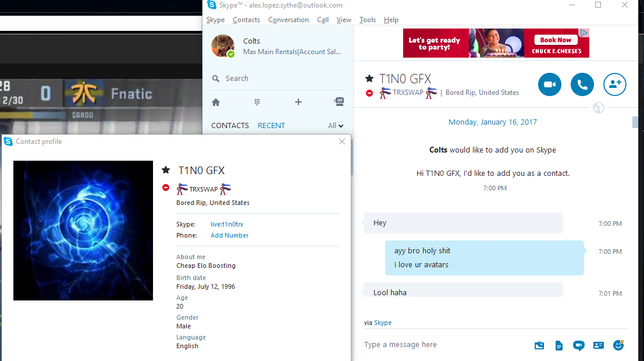Toggle favorite star in chat header

point(369,78)
